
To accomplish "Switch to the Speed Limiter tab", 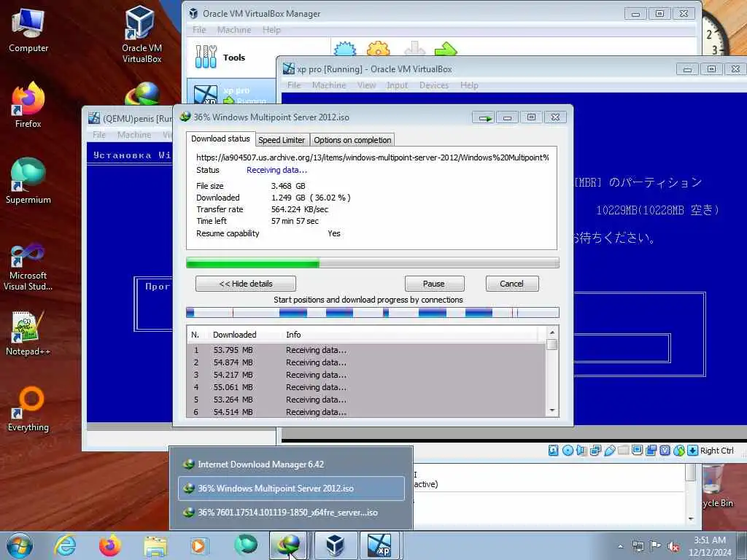I will pos(281,140).
